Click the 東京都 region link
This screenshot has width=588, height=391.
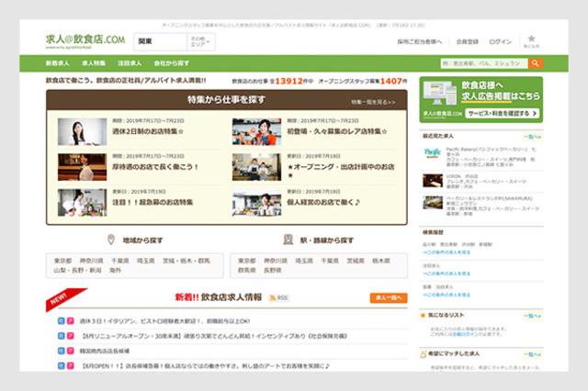62,261
